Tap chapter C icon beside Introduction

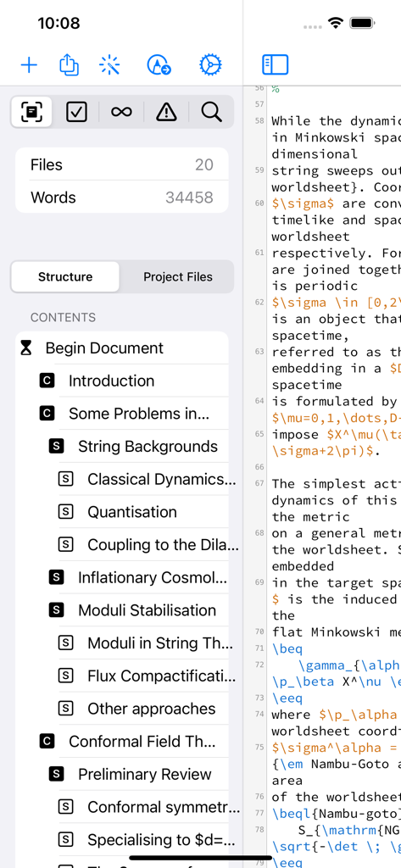click(x=47, y=381)
